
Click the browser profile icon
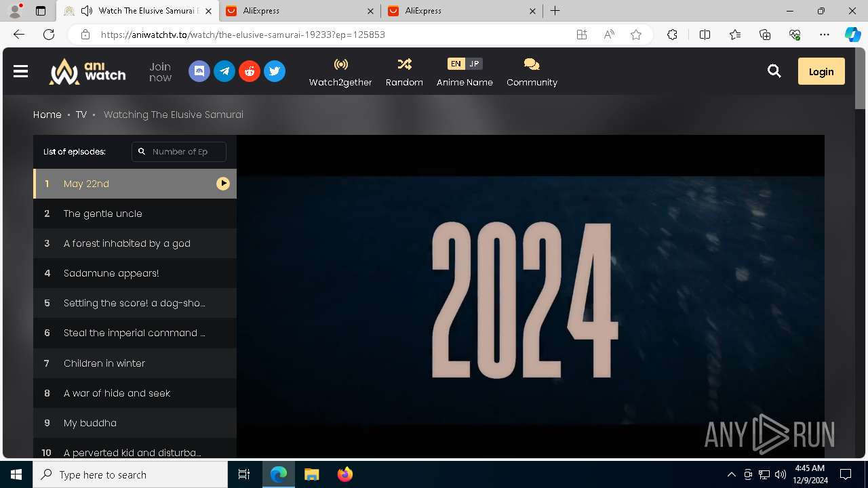tap(15, 11)
